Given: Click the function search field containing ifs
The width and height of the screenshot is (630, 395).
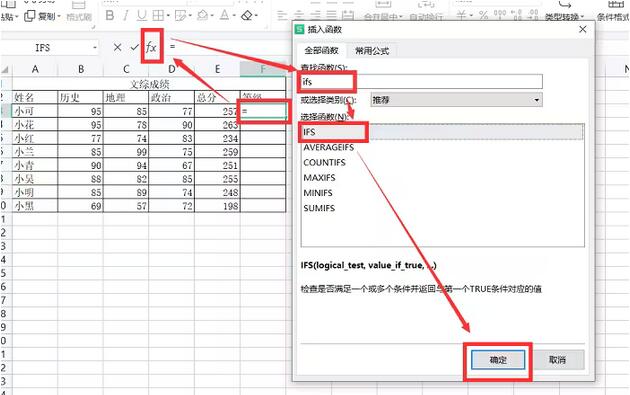Looking at the screenshot, I should point(421,82).
